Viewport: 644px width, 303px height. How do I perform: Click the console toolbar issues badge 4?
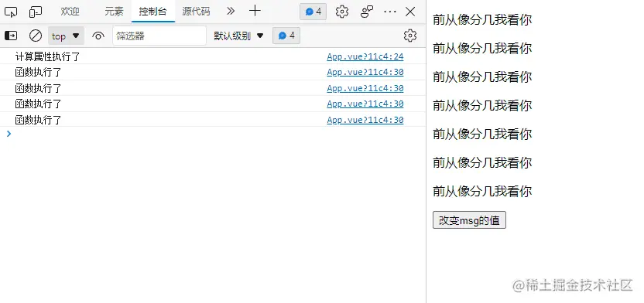(x=286, y=36)
